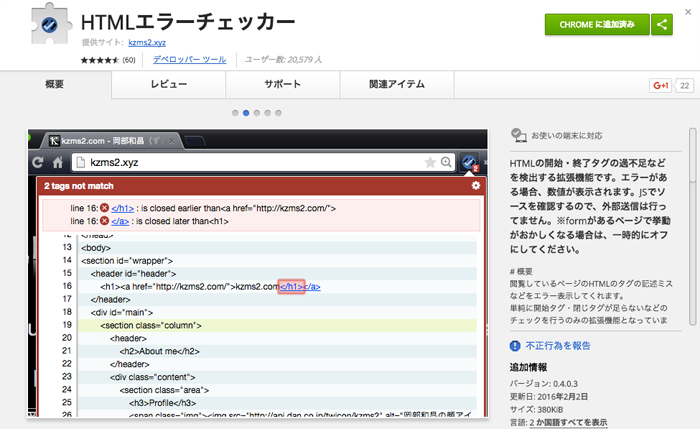Click the red error icon beside </h1>

click(x=104, y=208)
